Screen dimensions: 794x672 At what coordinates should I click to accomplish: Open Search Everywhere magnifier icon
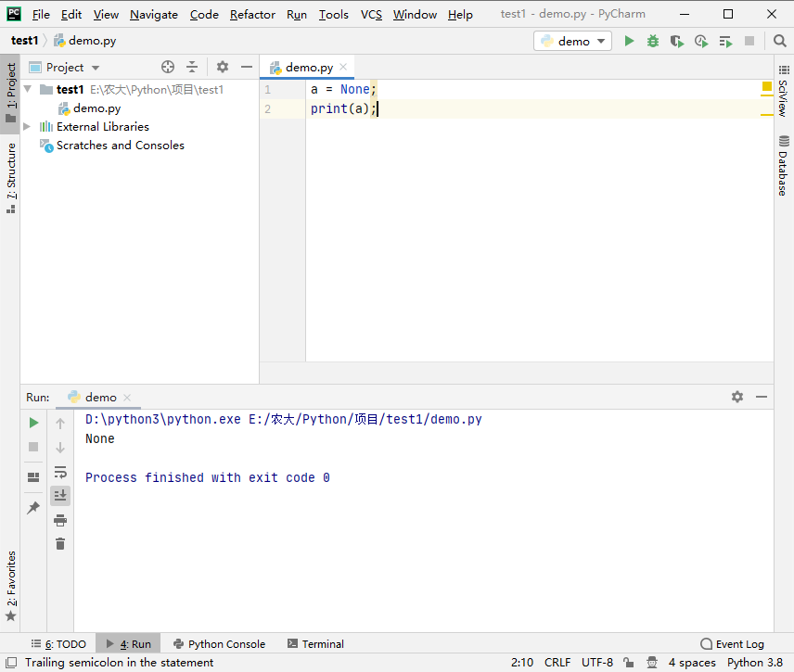[779, 41]
